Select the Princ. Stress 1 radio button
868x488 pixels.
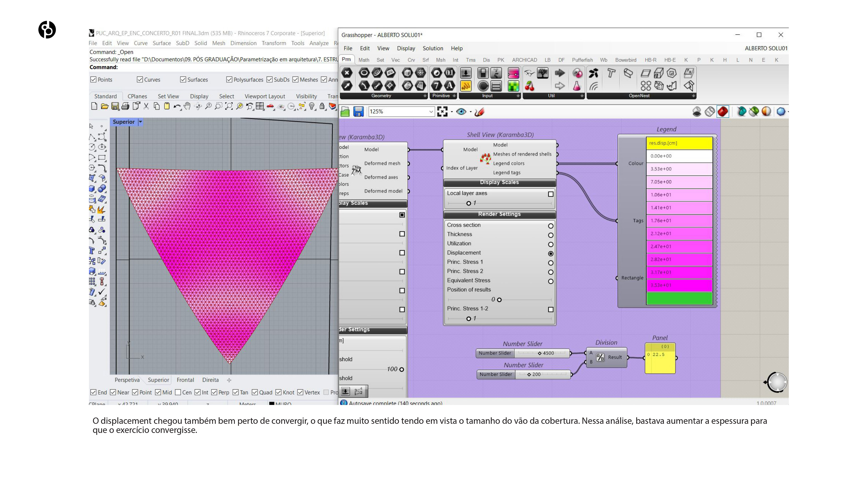pos(550,263)
